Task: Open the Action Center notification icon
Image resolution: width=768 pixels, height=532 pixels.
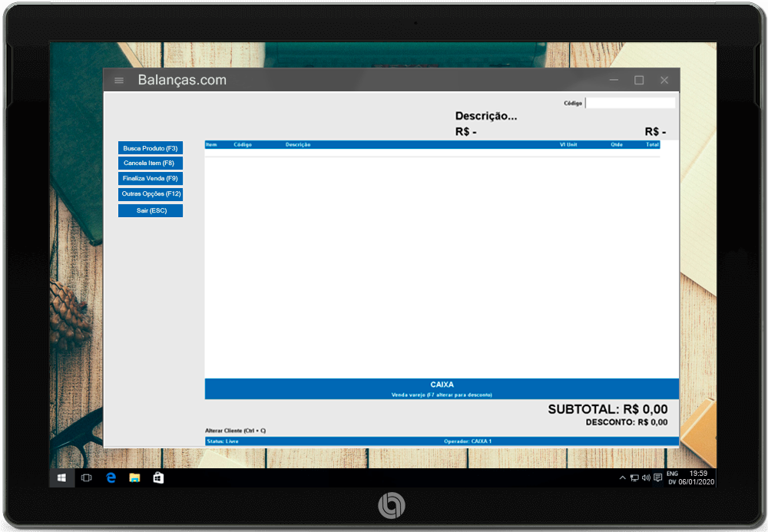Action: 658,477
